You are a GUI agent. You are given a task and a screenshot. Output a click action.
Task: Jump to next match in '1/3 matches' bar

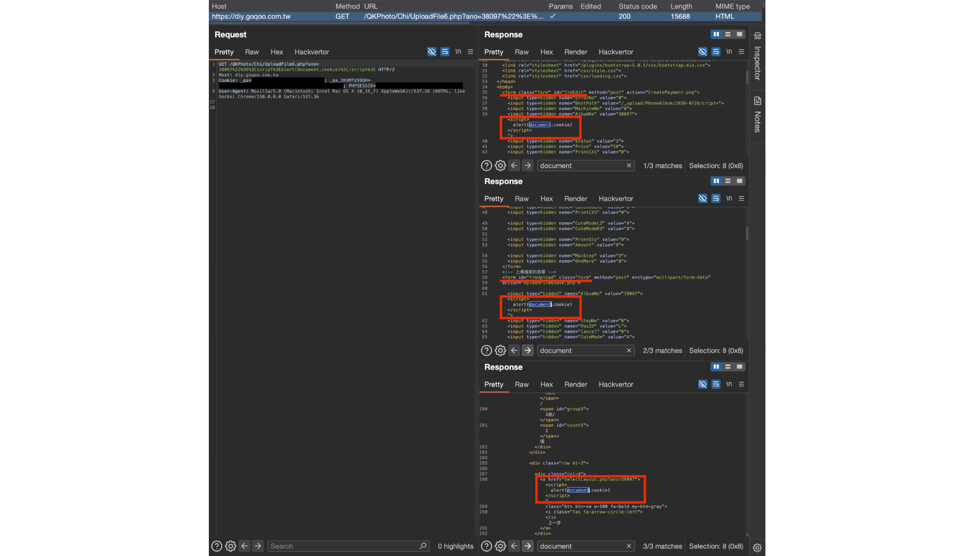pos(528,166)
